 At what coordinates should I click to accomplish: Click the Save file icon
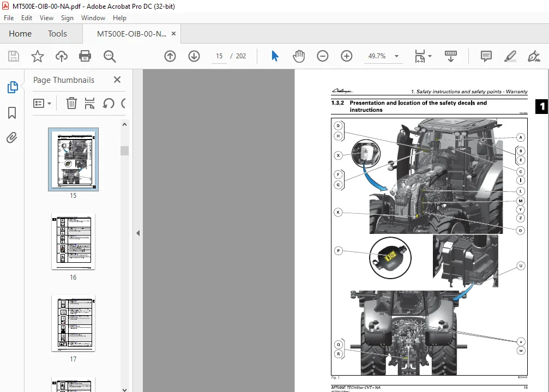pyautogui.click(x=14, y=56)
